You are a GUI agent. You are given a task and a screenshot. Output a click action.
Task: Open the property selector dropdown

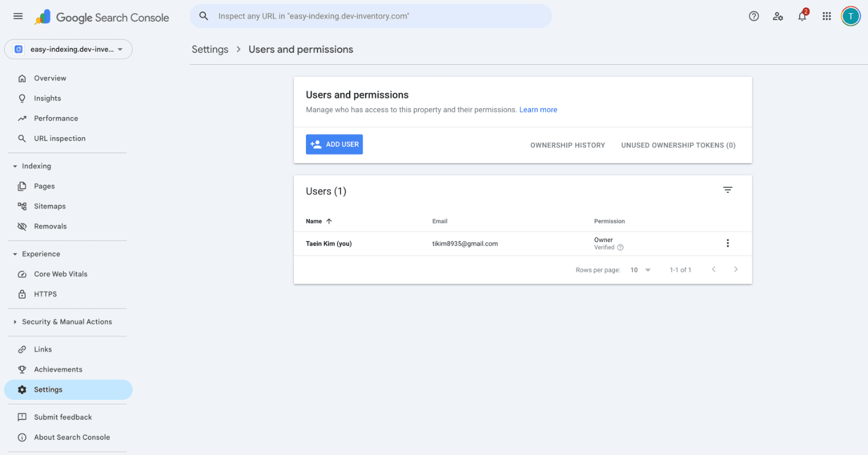click(x=68, y=49)
